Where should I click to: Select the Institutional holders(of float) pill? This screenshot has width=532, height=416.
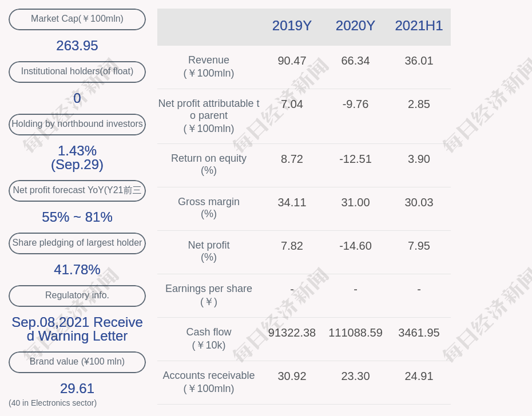(77, 71)
